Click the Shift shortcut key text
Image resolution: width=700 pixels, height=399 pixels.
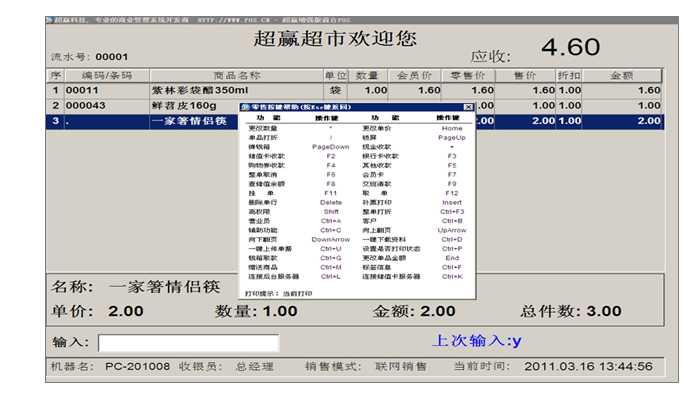pos(331,212)
